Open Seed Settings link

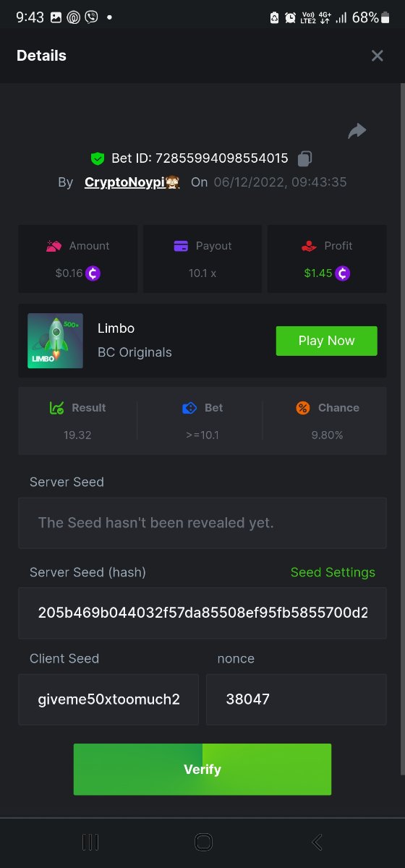click(333, 572)
